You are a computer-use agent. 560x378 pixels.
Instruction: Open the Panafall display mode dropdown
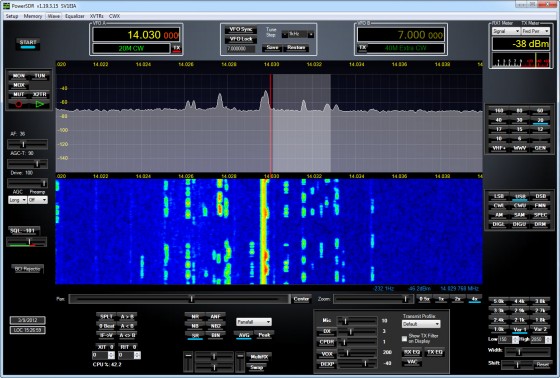click(x=254, y=322)
